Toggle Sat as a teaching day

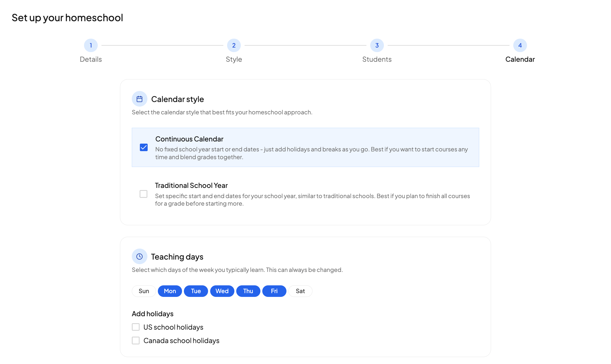[300, 291]
